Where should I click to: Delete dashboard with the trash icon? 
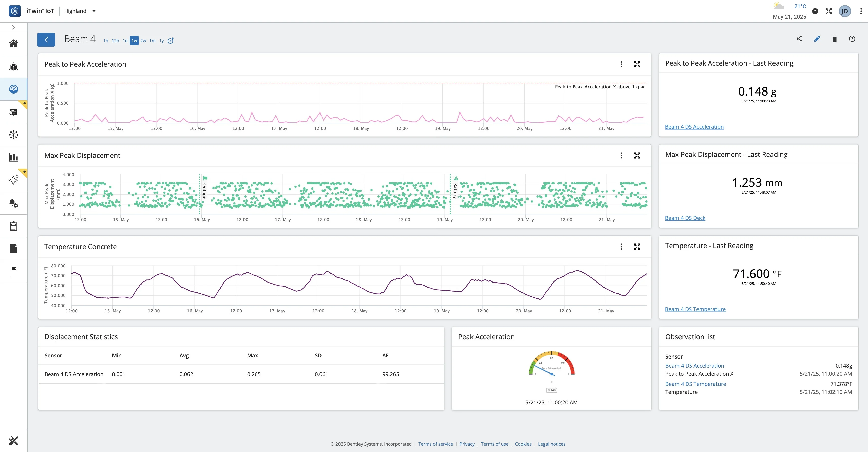834,39
